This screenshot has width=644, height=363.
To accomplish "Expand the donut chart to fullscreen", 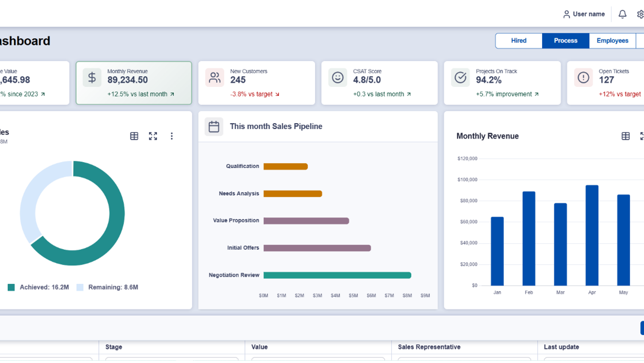I will point(153,136).
